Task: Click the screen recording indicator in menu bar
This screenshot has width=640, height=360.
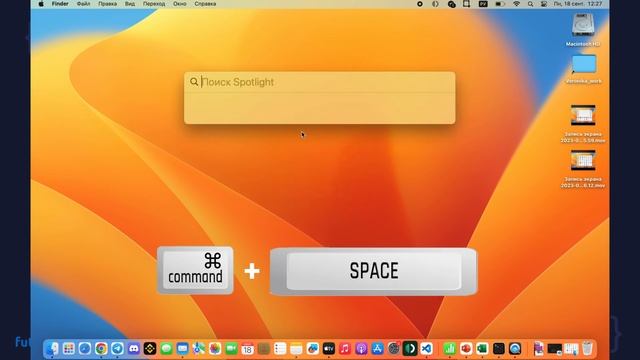Action: coord(420,4)
